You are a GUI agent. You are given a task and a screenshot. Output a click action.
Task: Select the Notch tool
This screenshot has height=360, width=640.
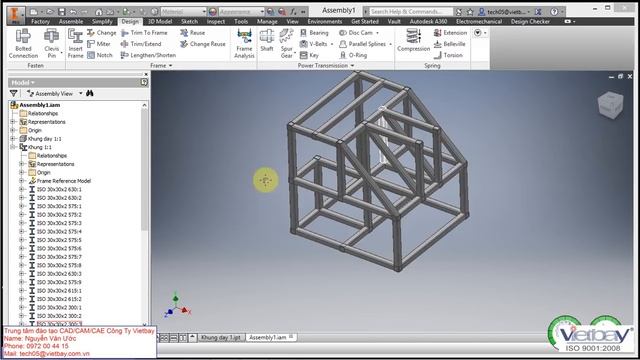coord(100,55)
